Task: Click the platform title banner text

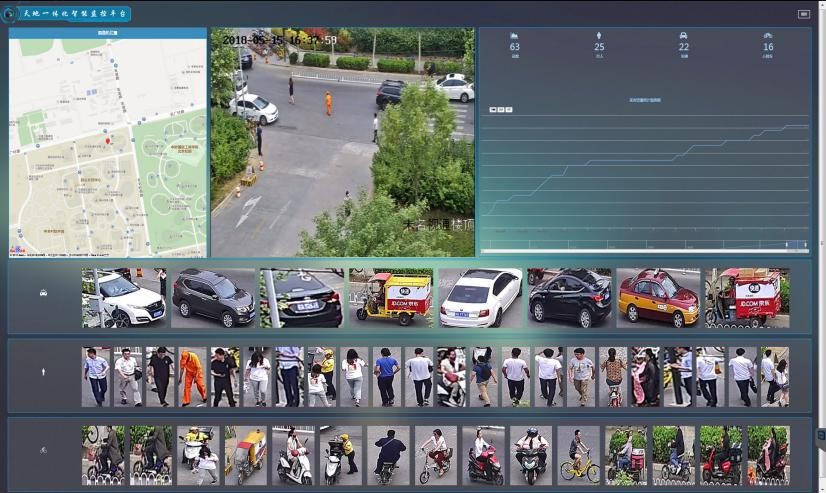Action: 75,14
